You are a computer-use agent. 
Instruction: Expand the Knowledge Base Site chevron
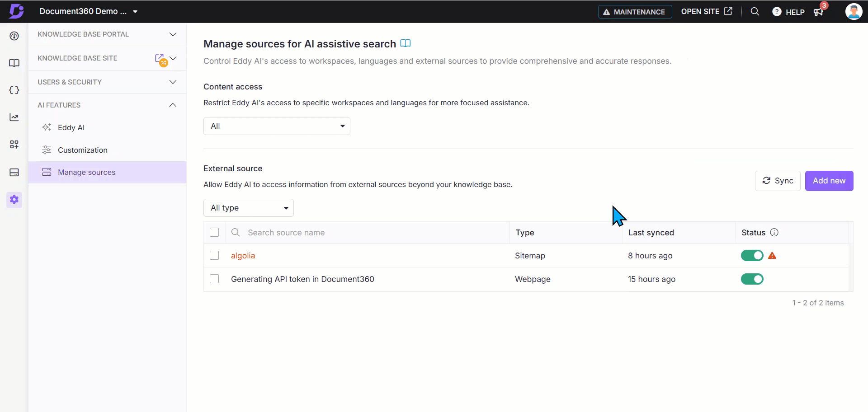(173, 58)
